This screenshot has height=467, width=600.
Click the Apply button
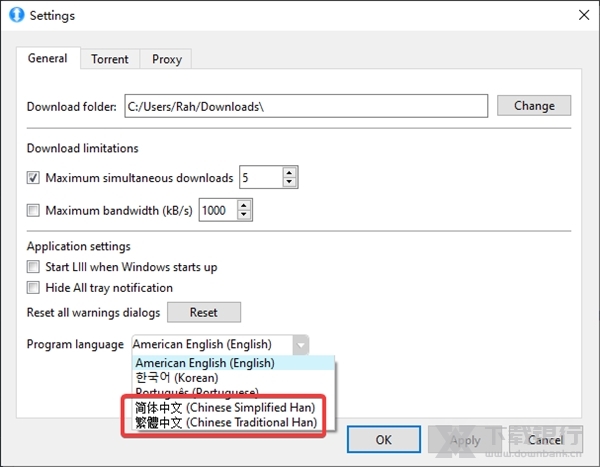pyautogui.click(x=465, y=439)
